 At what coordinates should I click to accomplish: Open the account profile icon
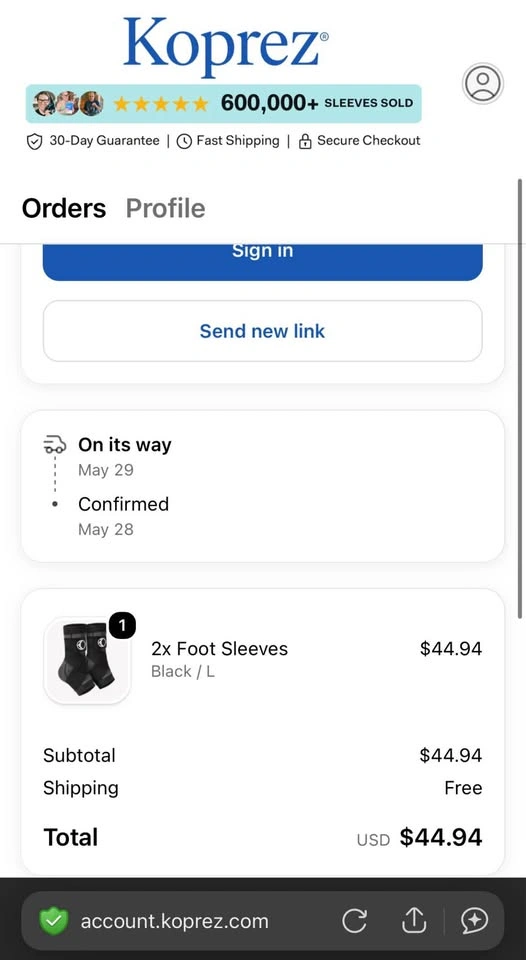coord(483,83)
